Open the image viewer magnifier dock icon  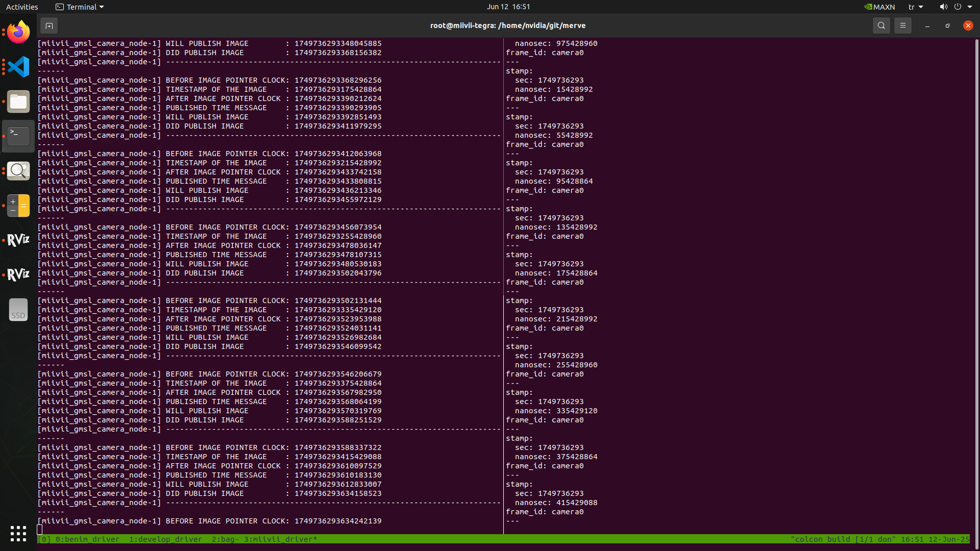18,171
